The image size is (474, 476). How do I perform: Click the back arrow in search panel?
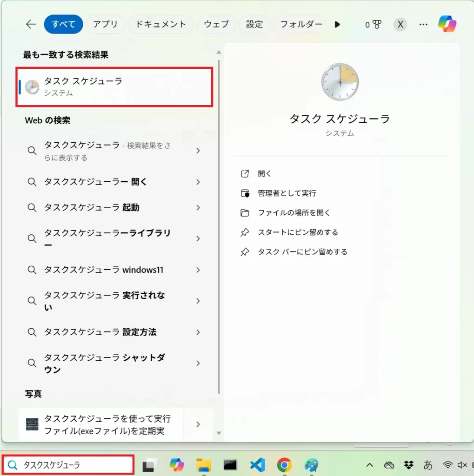[31, 25]
